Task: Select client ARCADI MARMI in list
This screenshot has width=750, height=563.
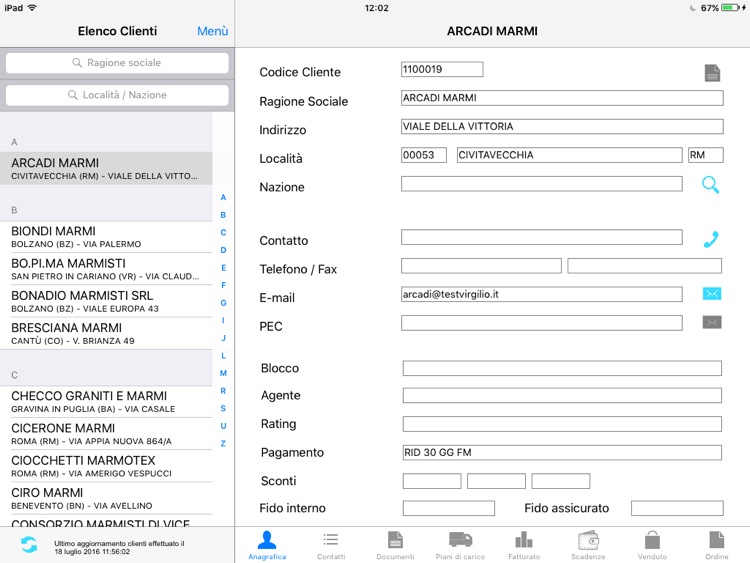Action: pos(106,168)
